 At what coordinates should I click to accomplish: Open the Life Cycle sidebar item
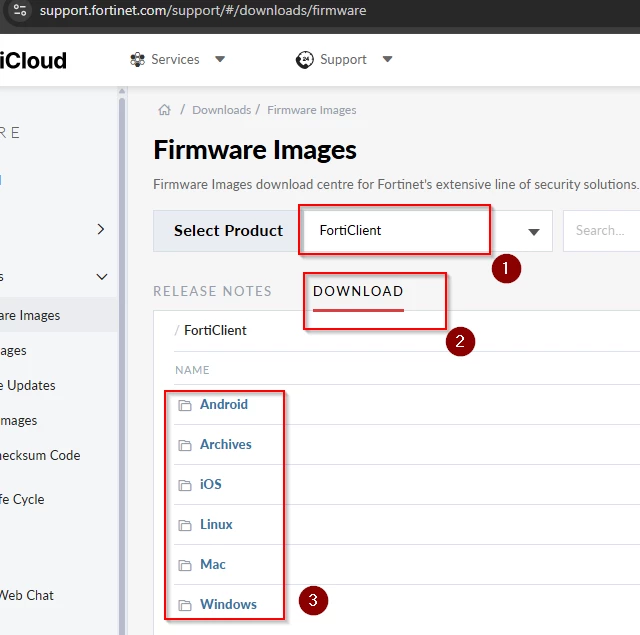22,500
